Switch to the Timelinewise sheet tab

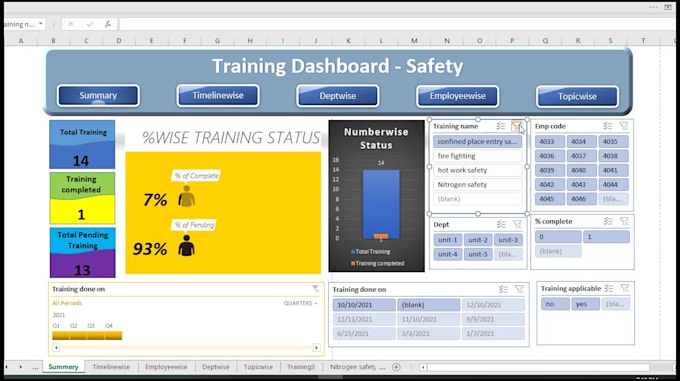pyautogui.click(x=111, y=367)
